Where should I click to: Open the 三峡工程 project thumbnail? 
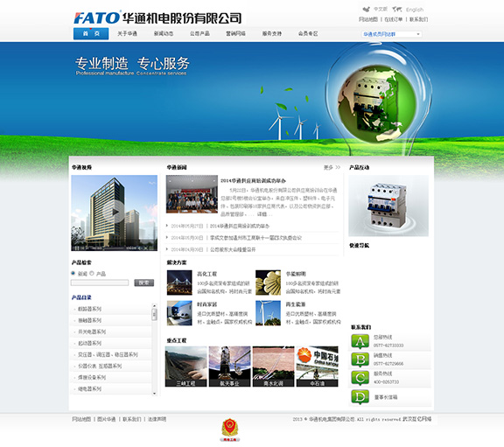(x=185, y=367)
